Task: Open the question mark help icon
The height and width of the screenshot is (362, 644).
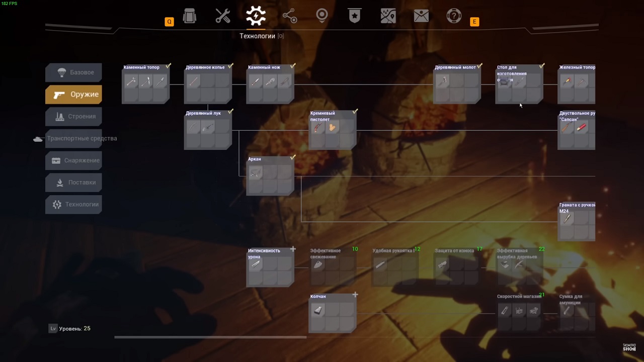Action: click(x=454, y=16)
